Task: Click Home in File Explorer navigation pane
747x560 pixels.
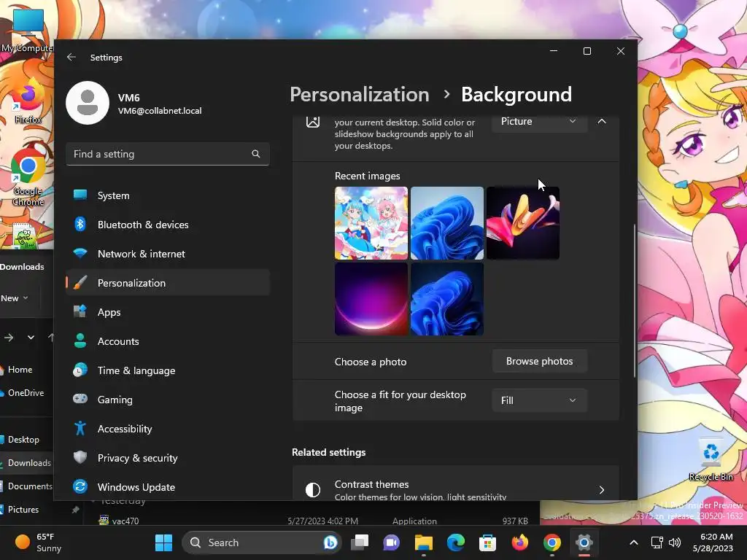Action: pyautogui.click(x=20, y=370)
